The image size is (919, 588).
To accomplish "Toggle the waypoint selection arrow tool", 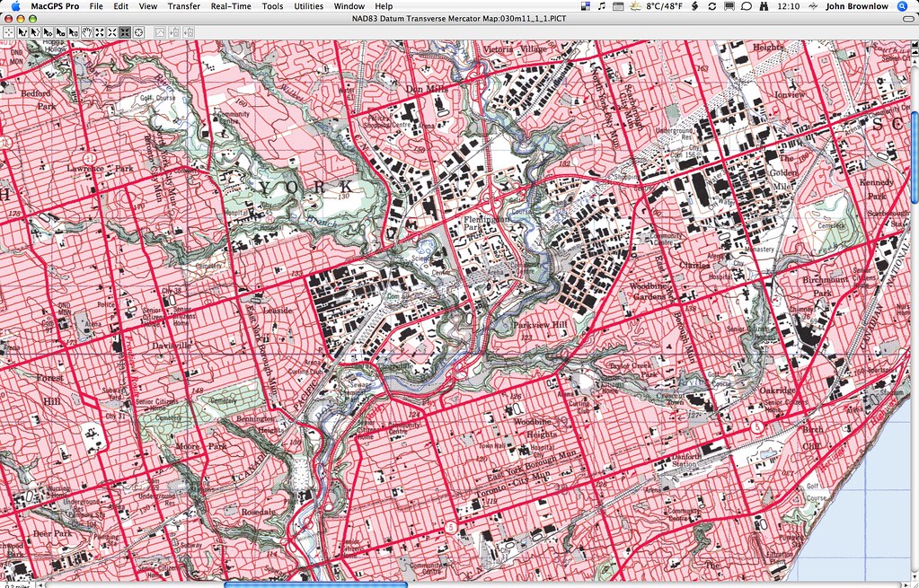I will coord(49,31).
